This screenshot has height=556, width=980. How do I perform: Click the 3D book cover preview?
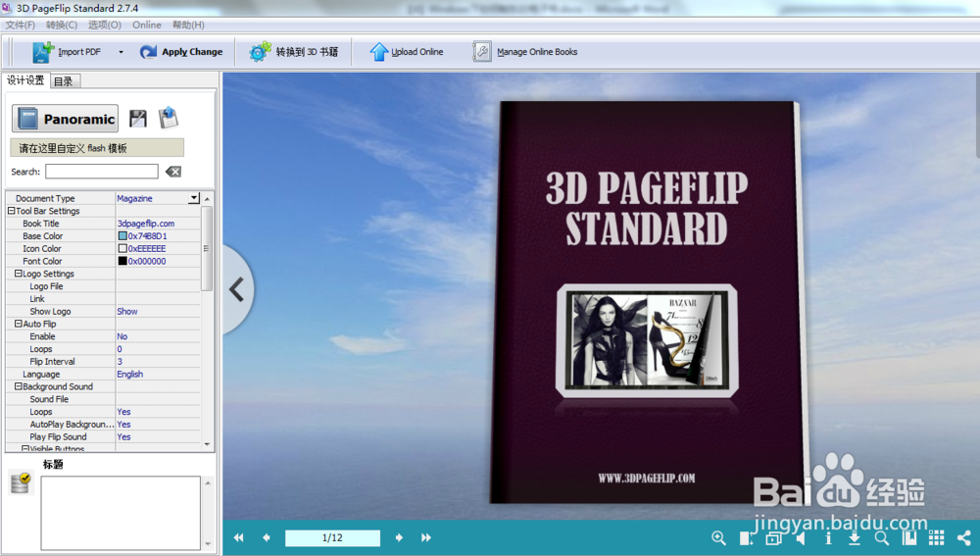click(647, 302)
